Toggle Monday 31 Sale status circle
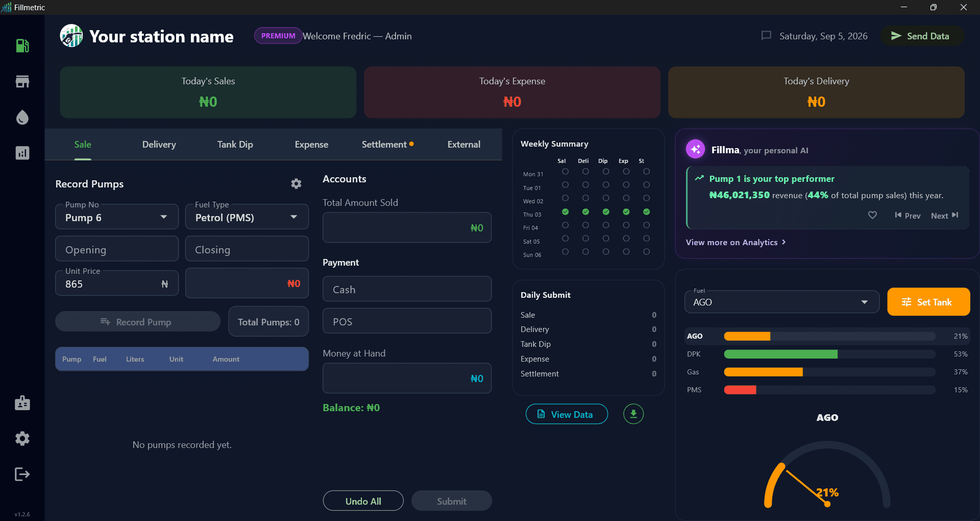 click(x=565, y=172)
